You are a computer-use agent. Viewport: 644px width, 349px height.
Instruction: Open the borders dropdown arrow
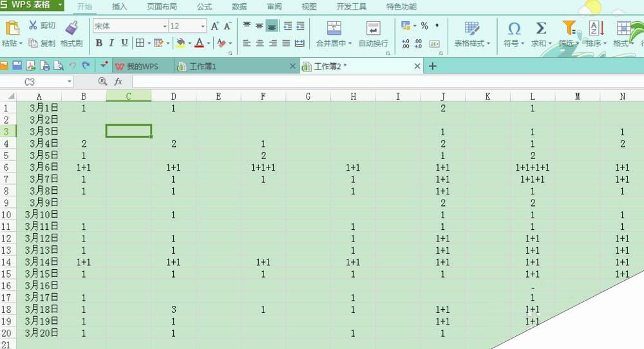(149, 43)
